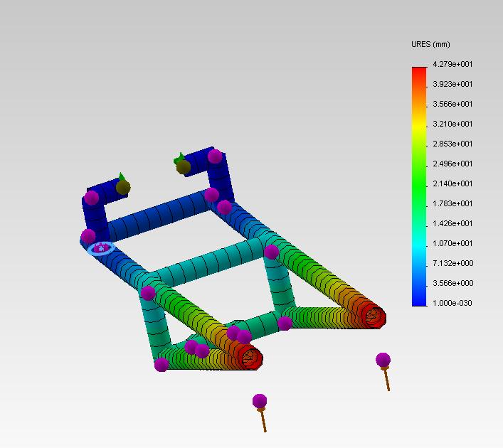Pick the 1.070e+001 legend label
This screenshot has height=448, width=503.
tap(452, 243)
